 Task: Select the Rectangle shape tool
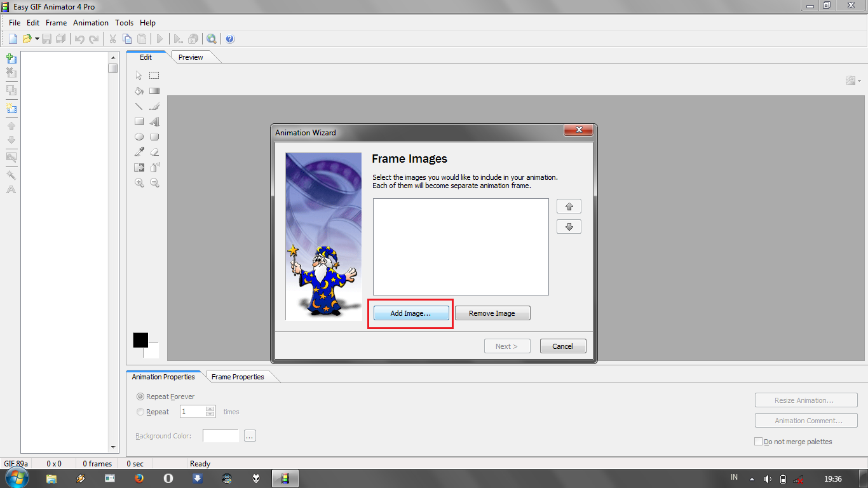pos(139,121)
